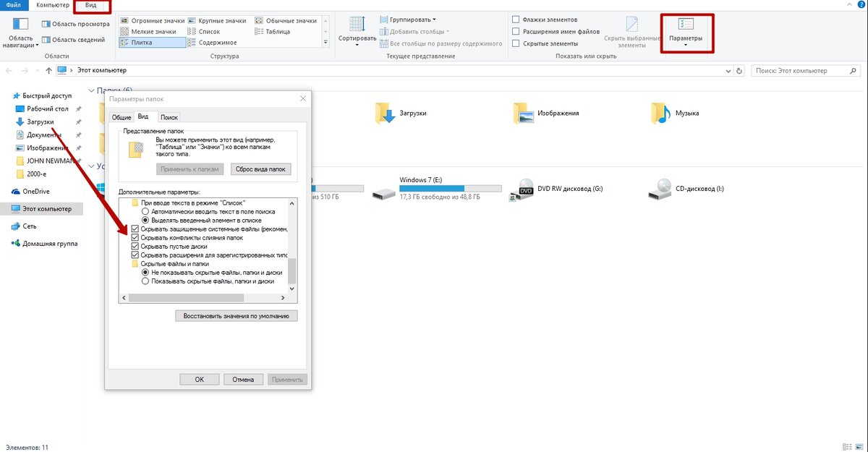Toggle Область просмотра in the ribbon
Image resolution: width=868 pixels, height=452 pixels.
point(76,24)
